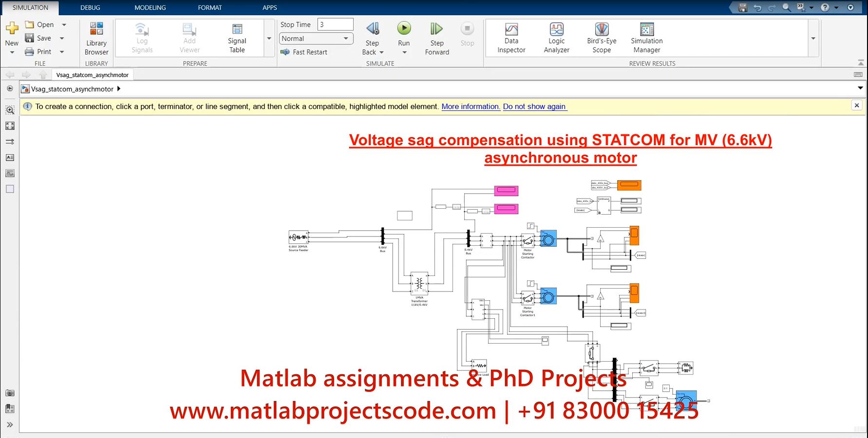Launch the Logic Analyzer

[557, 38]
